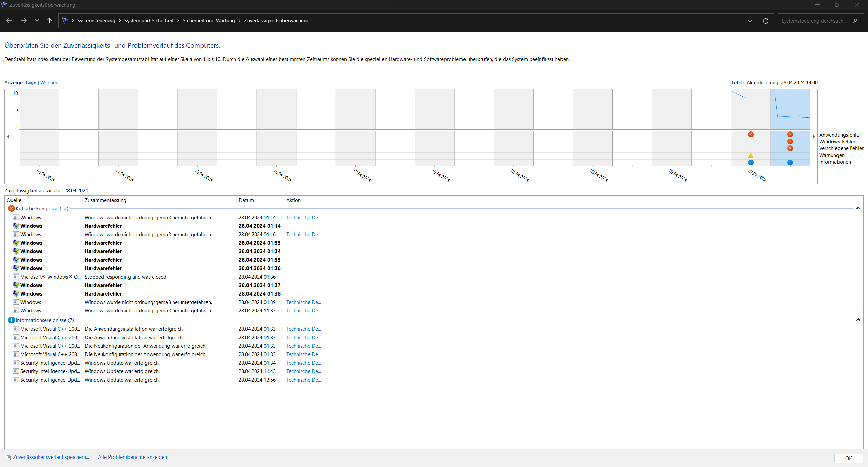868x467 pixels.
Task: Click the information icon in the highlighted 28.04 column
Action: point(790,163)
